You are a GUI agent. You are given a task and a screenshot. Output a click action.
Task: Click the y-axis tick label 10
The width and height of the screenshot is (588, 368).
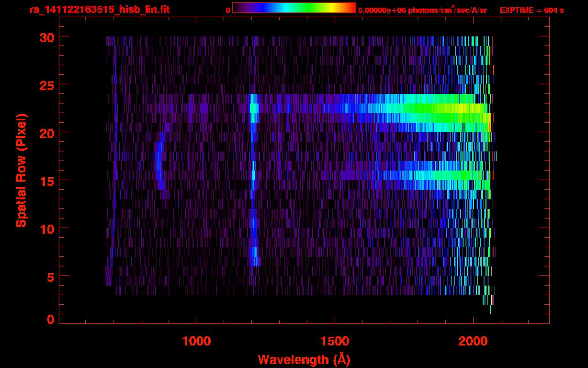click(46, 229)
